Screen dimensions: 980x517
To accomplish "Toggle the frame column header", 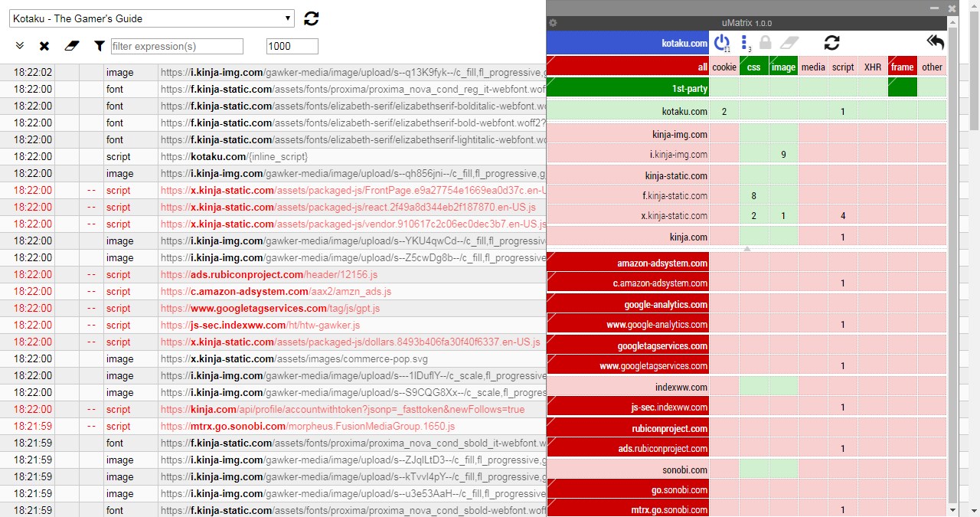I will (903, 67).
